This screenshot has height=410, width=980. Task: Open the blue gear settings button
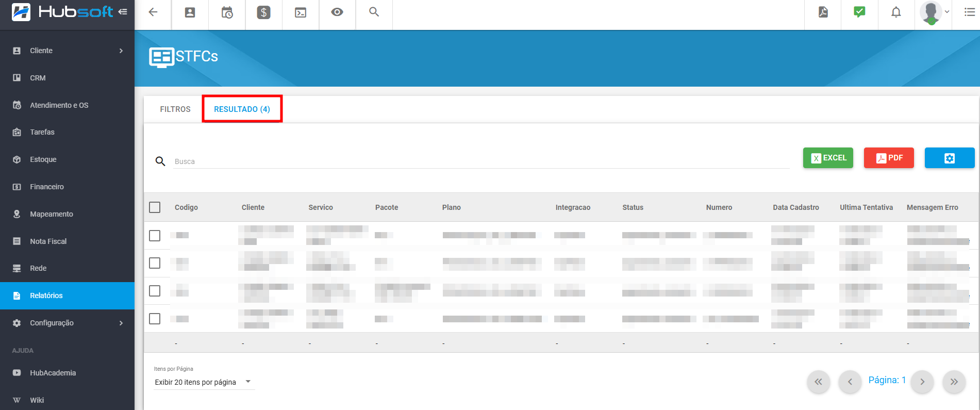(x=950, y=158)
